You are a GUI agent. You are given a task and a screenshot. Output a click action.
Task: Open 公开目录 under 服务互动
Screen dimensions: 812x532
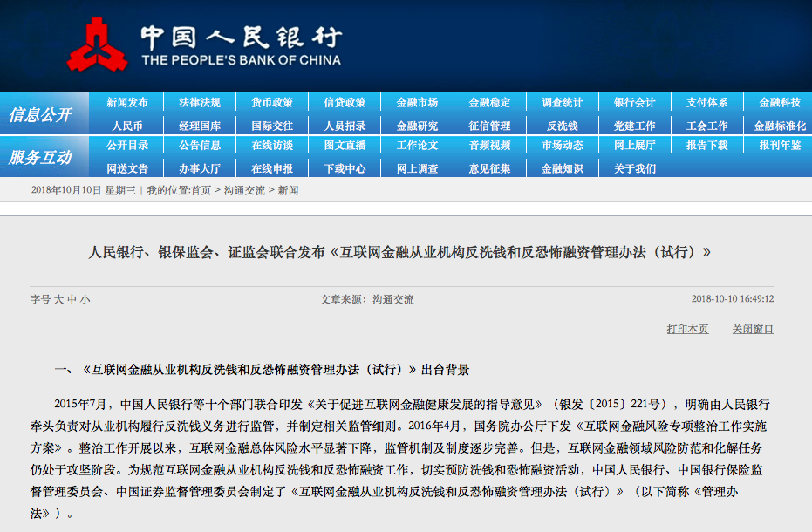coord(127,146)
